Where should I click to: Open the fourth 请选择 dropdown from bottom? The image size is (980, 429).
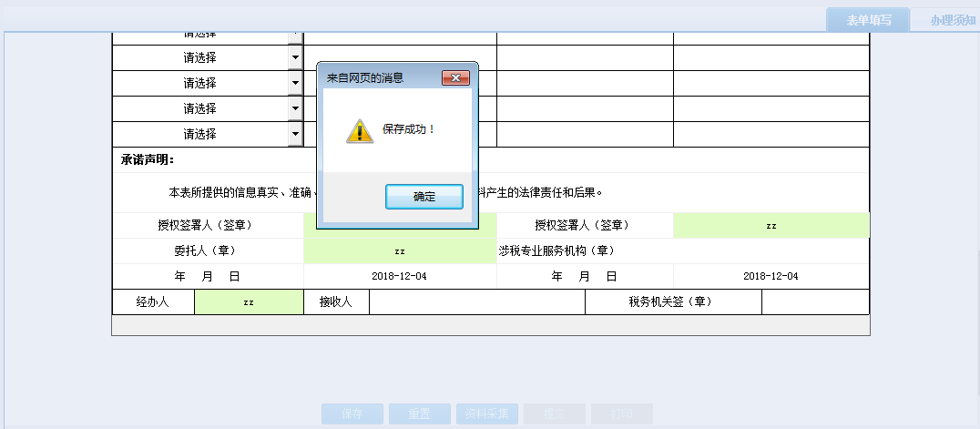(x=295, y=57)
